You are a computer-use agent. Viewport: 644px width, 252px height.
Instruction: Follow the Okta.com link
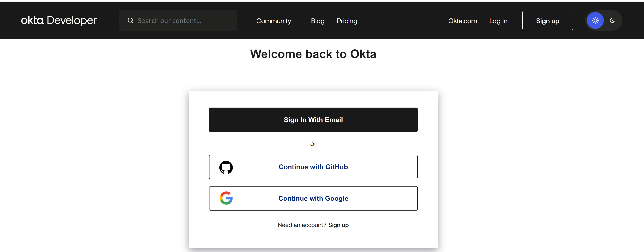462,21
